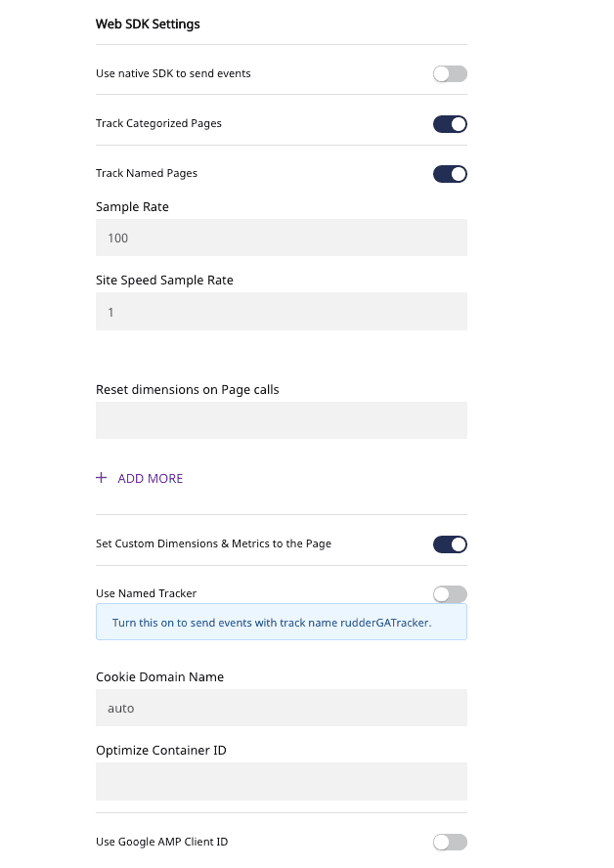
Task: Turn on Use Google AMP Client ID
Action: (450, 842)
